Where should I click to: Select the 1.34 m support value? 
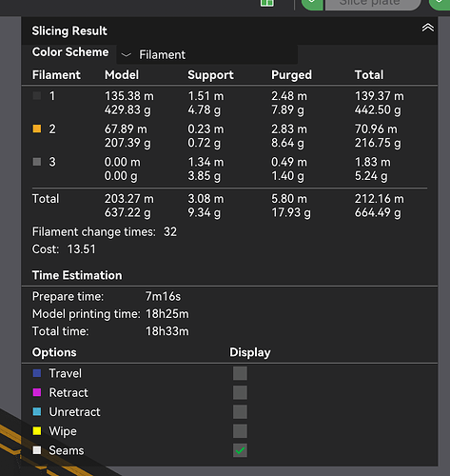(205, 162)
